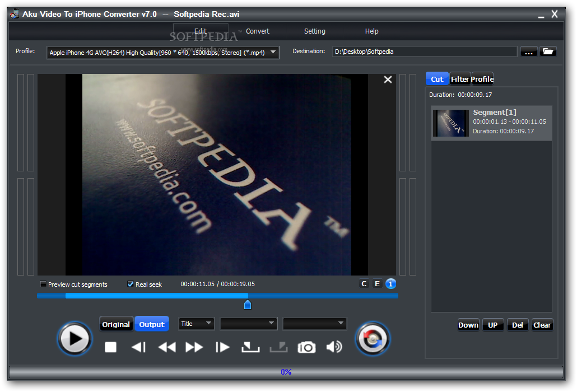Stop playback with the square icon
577x392 pixels.
click(110, 347)
